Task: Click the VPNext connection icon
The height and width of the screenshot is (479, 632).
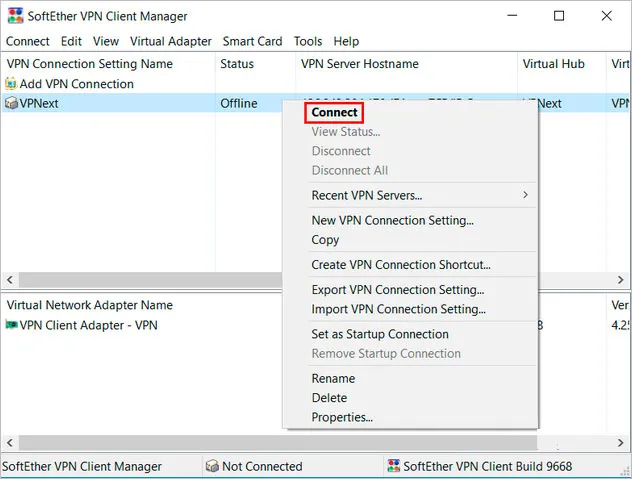Action: click(11, 103)
